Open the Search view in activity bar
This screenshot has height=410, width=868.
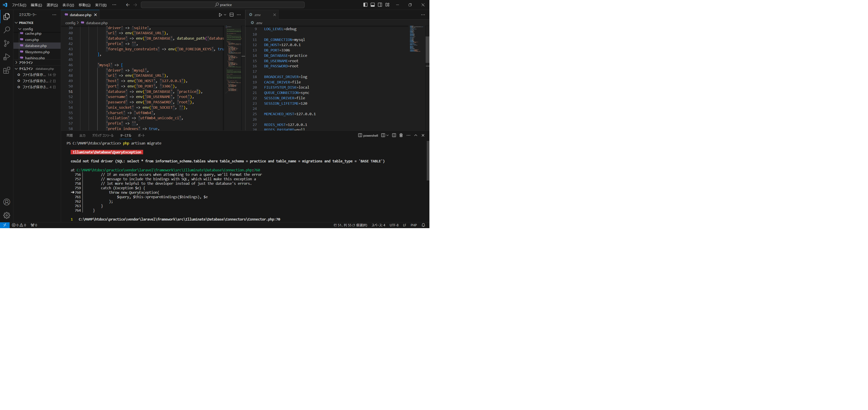click(6, 30)
